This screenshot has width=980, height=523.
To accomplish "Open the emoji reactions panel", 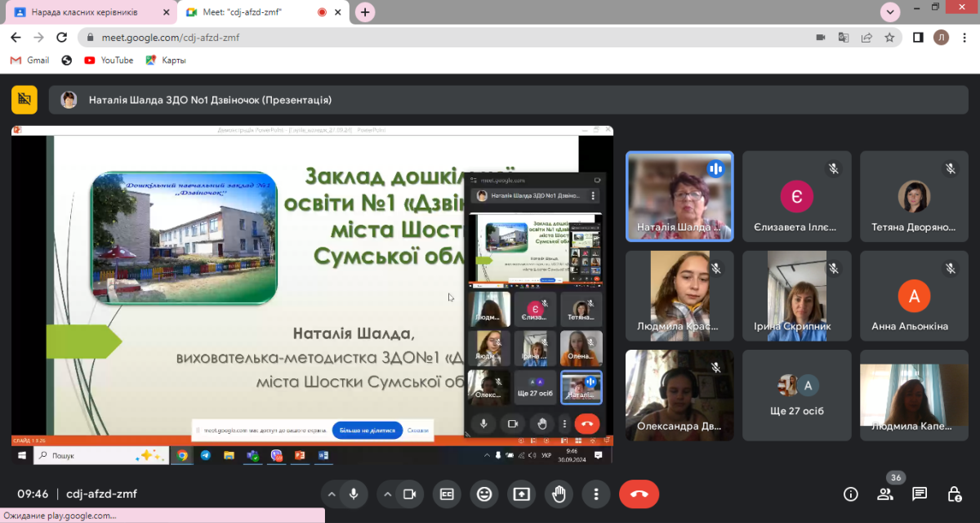I will pos(484,494).
